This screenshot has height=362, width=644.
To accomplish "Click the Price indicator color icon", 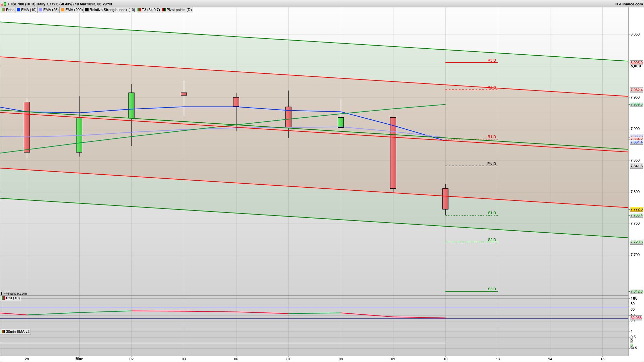I will coord(3,10).
